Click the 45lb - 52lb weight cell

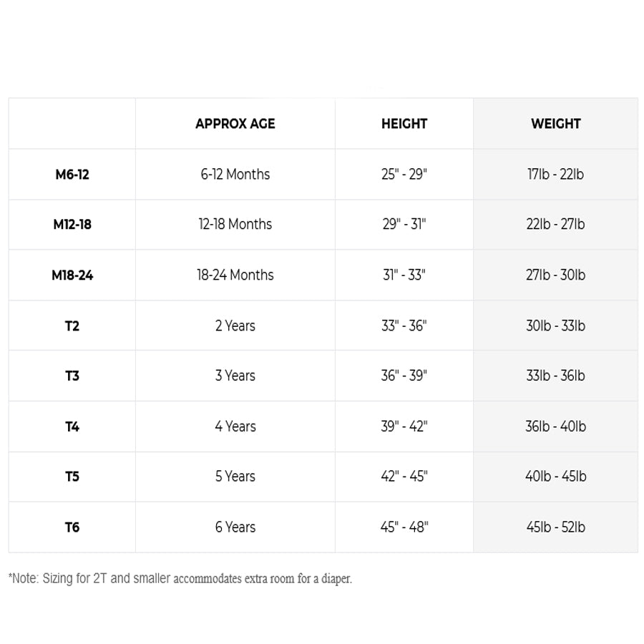[555, 527]
